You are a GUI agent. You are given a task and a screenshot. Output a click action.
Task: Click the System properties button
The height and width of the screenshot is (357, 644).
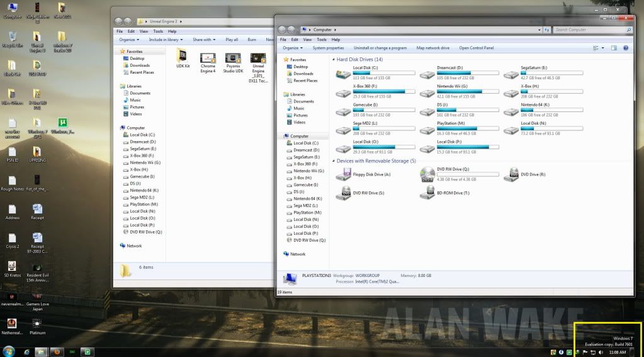[x=328, y=48]
